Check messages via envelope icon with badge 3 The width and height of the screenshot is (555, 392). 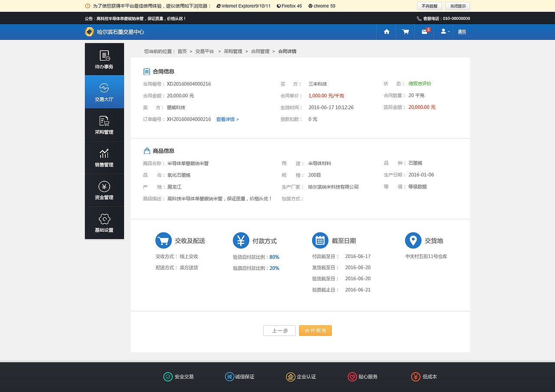click(424, 32)
